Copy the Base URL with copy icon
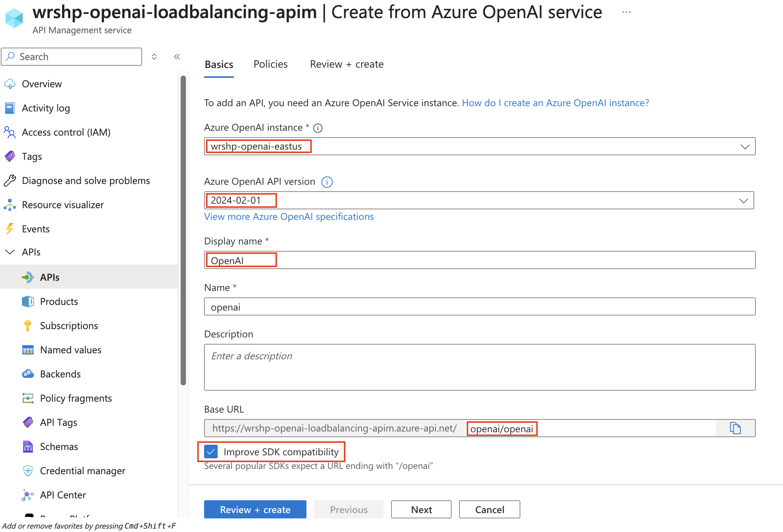 (735, 428)
